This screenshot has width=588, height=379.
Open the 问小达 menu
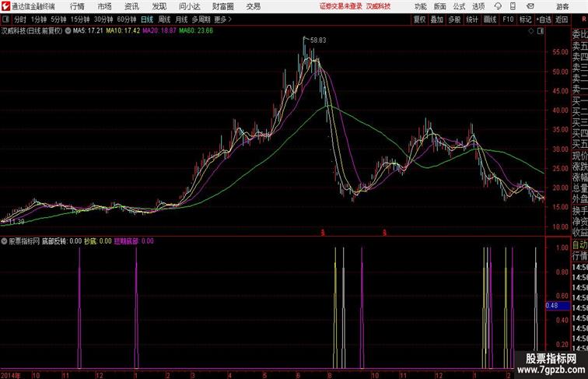[189, 6]
